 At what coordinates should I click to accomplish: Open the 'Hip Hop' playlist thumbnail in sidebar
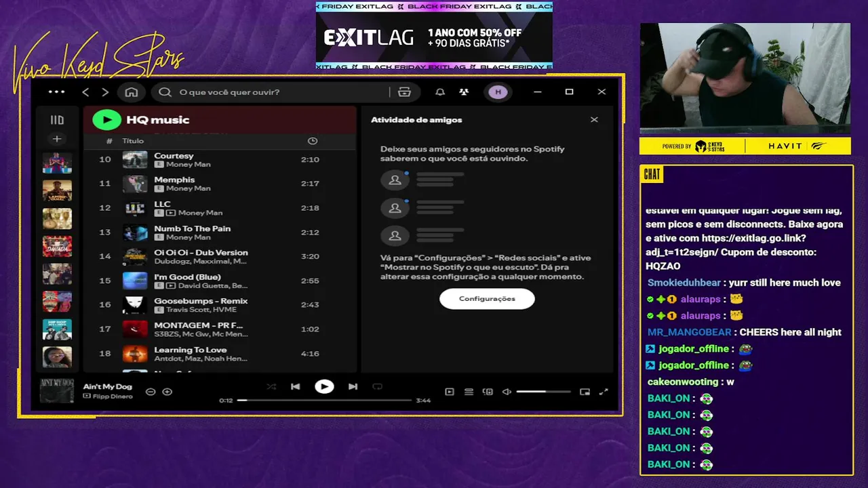click(x=57, y=329)
